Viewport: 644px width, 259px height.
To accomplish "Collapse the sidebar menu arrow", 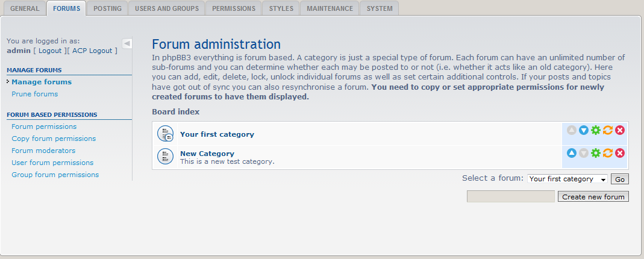I will (127, 43).
